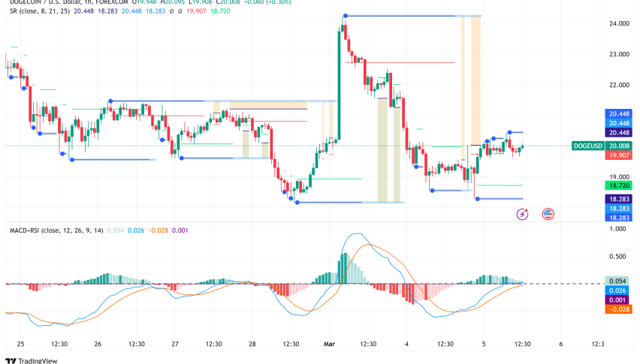Click the red 19.907 value in SR legend
Screen dimensions: 640x364
click(x=196, y=11)
